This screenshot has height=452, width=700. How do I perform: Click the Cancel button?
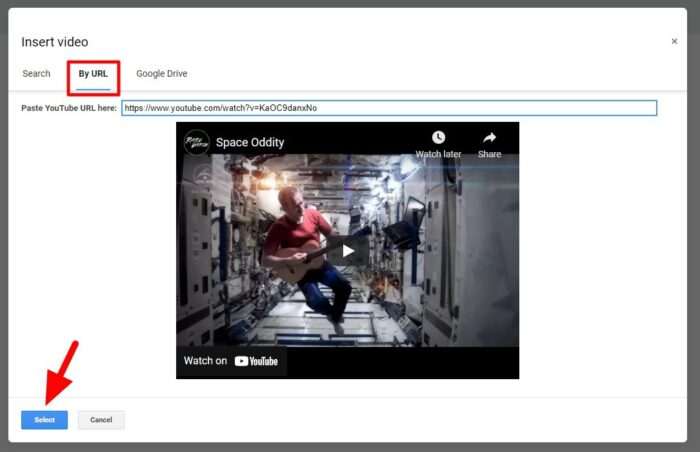[x=101, y=420]
